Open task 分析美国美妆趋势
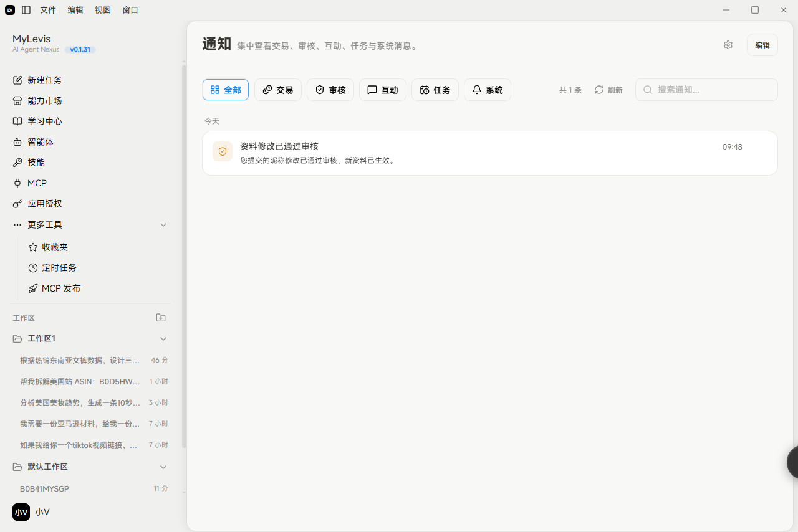 click(94, 402)
